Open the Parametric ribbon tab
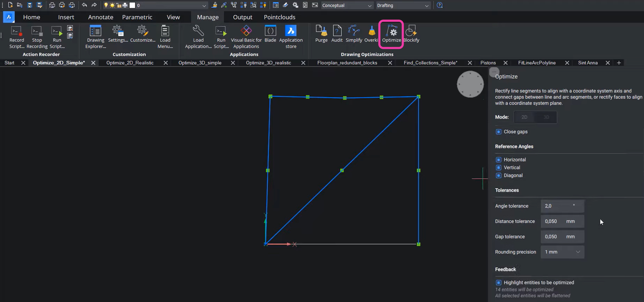The height and width of the screenshot is (302, 644). [137, 17]
